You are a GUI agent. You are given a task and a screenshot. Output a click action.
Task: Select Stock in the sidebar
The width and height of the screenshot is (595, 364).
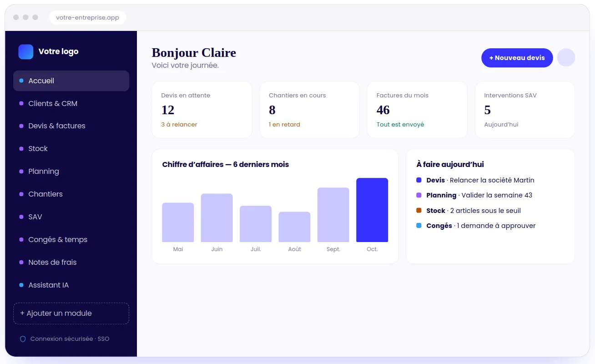click(71, 149)
